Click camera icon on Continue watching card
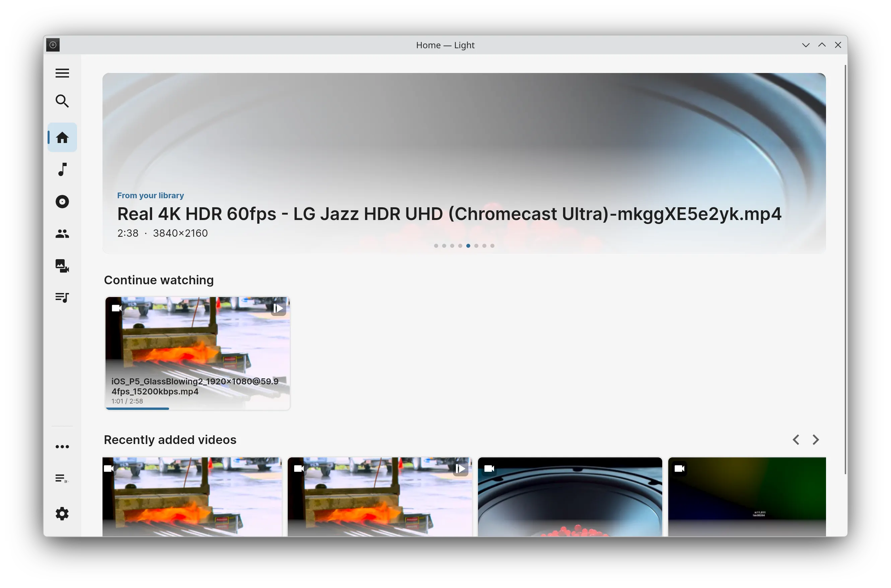 coord(117,308)
